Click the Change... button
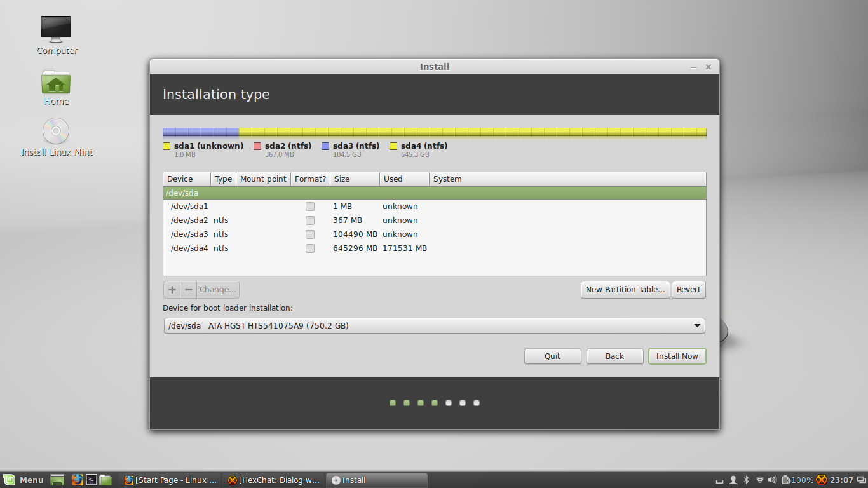Image resolution: width=868 pixels, height=488 pixels. tap(218, 290)
